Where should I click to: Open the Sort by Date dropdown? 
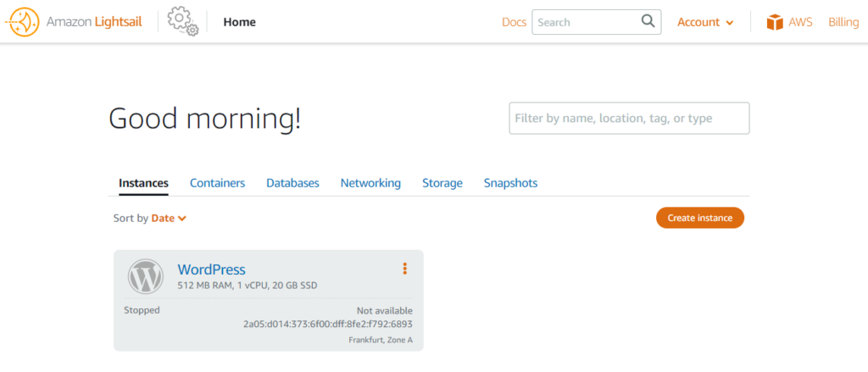[169, 218]
